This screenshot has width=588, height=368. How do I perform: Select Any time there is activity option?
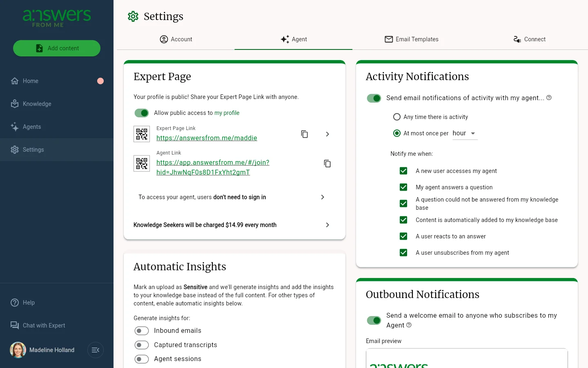[397, 117]
